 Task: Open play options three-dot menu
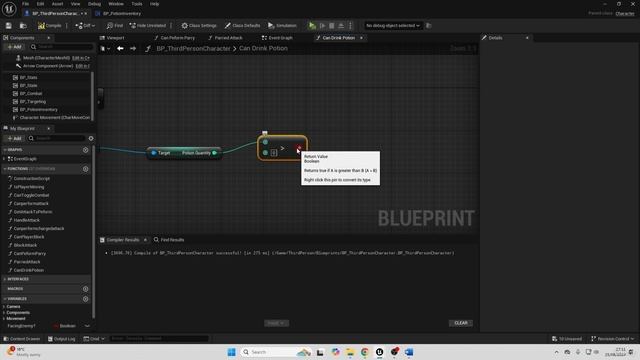(350, 26)
